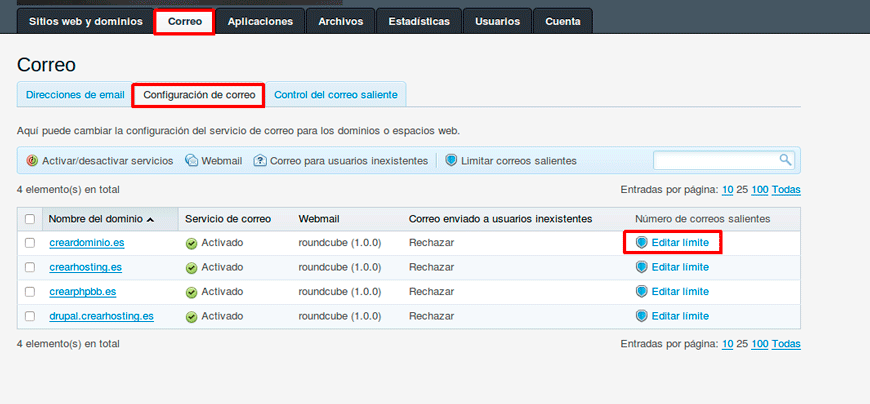This screenshot has width=870, height=404.
Task: Click the domain search input field
Action: point(715,161)
